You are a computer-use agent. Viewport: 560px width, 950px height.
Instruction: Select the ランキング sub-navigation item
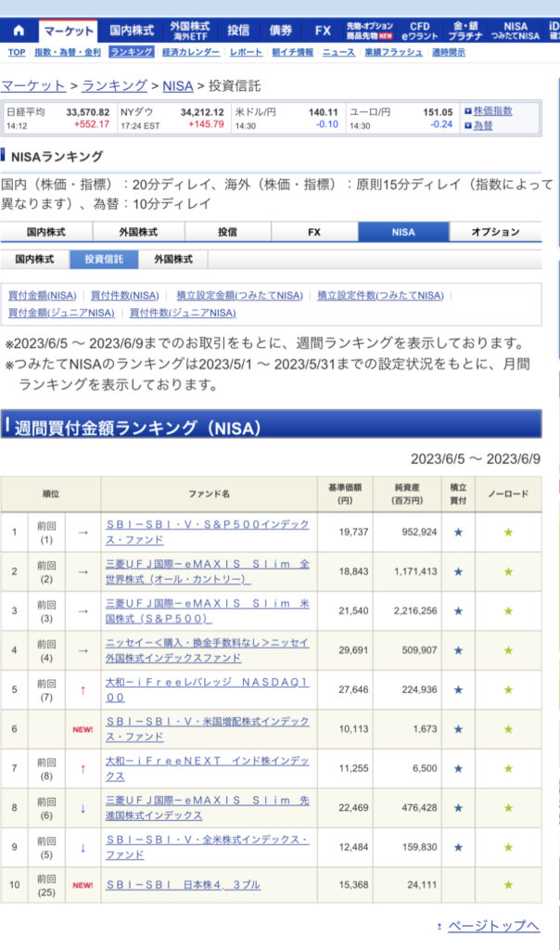(132, 52)
